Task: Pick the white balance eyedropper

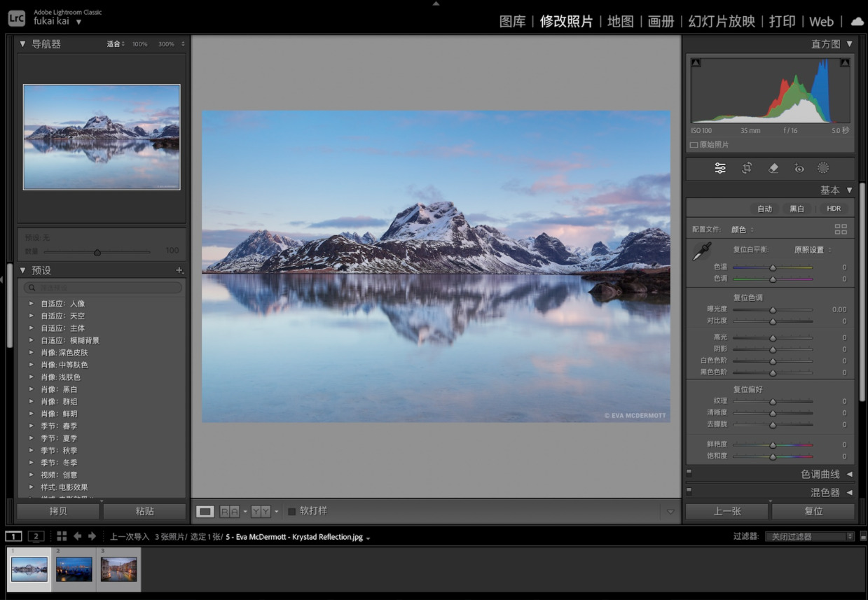Action: [x=701, y=252]
